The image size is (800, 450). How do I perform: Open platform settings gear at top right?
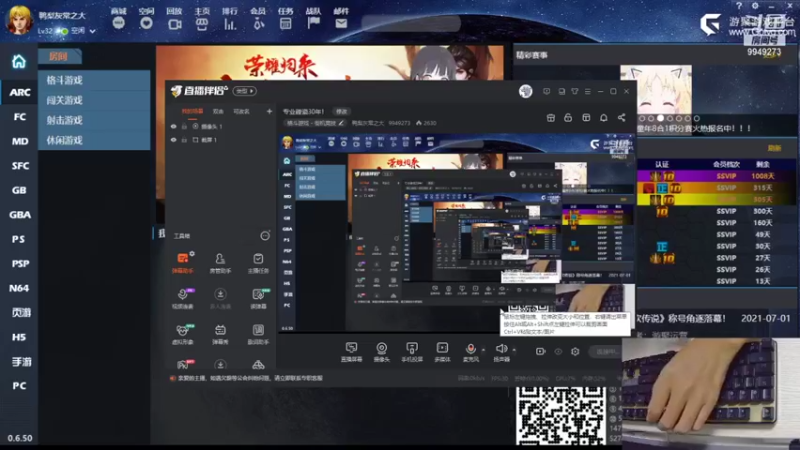coord(755,6)
